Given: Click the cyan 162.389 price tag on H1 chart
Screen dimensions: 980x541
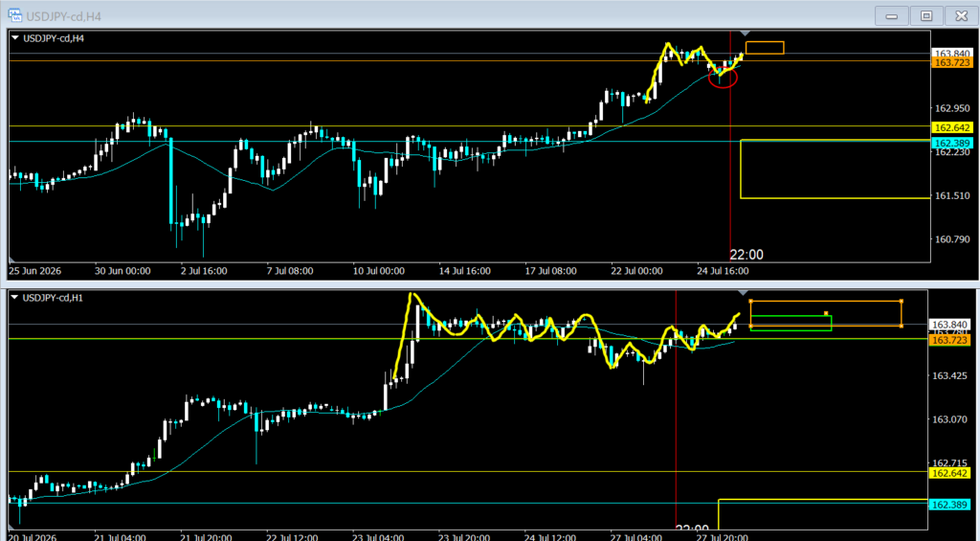Looking at the screenshot, I should coord(950,505).
